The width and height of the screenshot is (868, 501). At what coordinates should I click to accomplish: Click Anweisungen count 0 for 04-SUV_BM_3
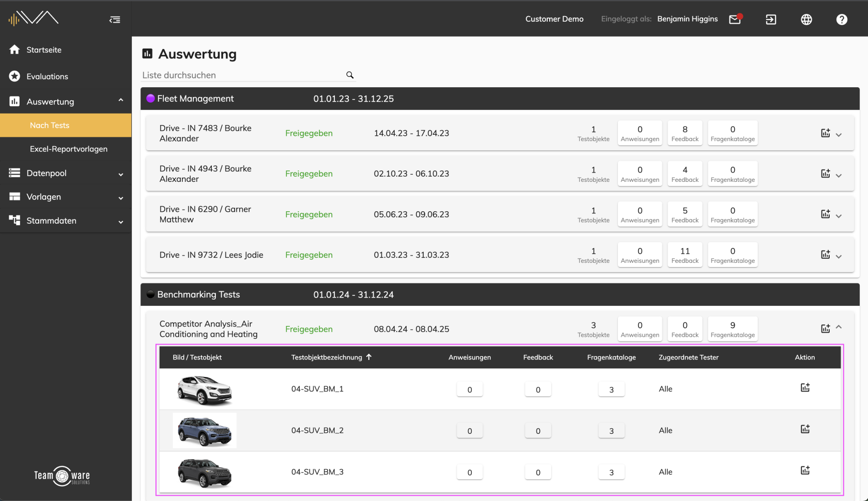point(470,472)
